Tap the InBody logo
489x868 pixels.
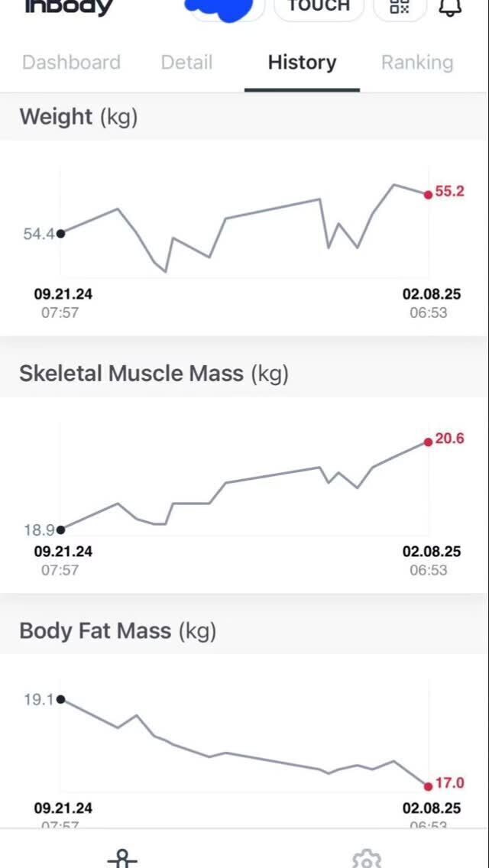tap(69, 7)
